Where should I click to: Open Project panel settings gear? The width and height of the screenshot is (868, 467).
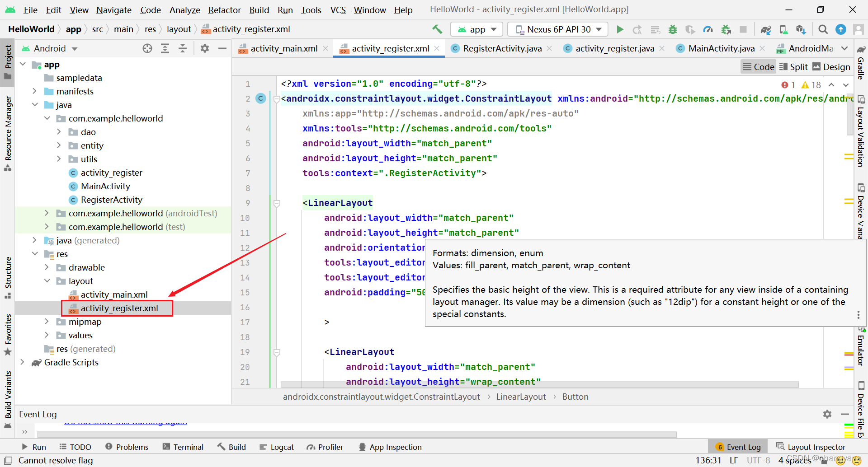(205, 48)
